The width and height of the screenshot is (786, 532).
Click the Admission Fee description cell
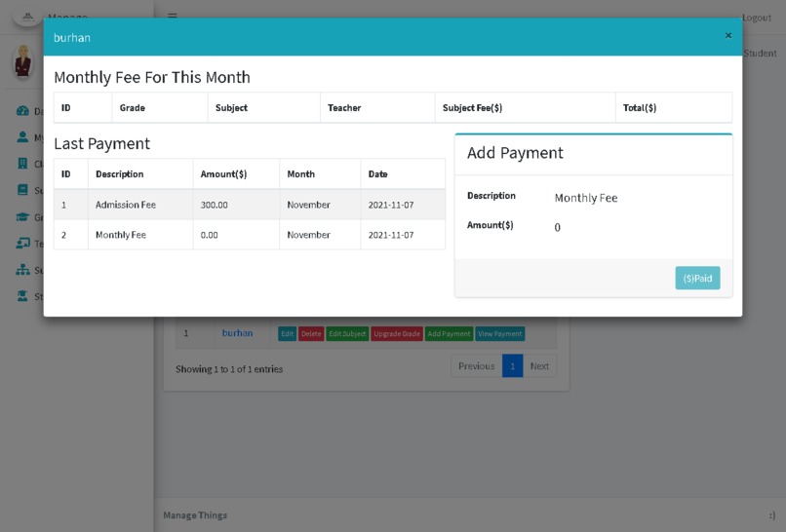[140, 205]
